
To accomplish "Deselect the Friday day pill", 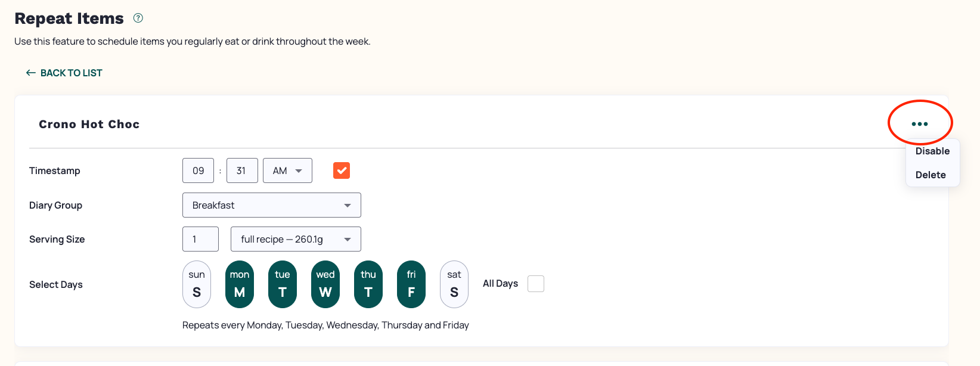I will [411, 284].
